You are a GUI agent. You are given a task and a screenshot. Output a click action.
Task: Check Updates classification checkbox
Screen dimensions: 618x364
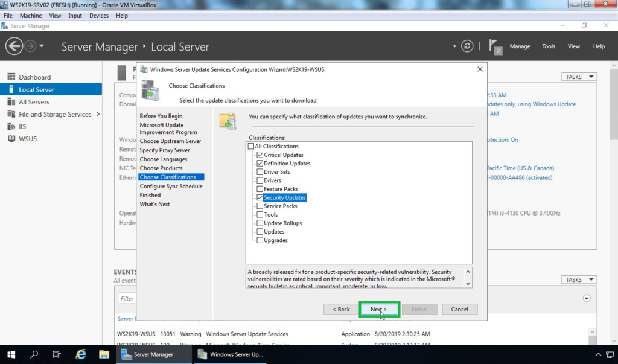(x=260, y=232)
